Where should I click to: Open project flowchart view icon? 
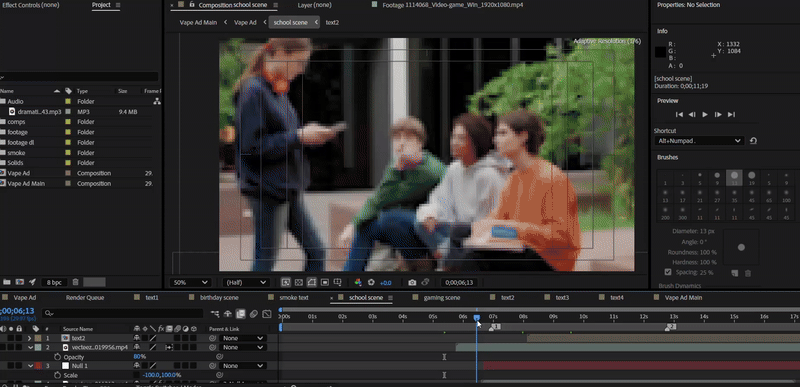(157, 101)
